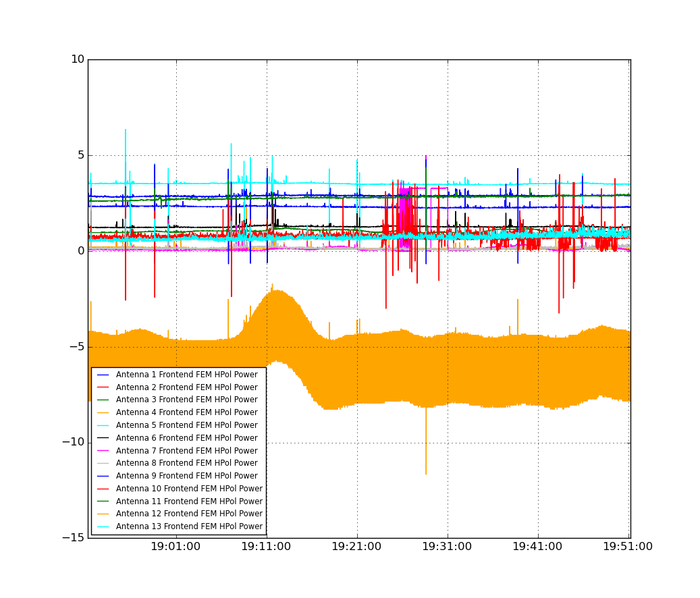This screenshot has height=598, width=700.
Task: Select the Antenna 7 legend entry
Action: pyautogui.click(x=178, y=451)
